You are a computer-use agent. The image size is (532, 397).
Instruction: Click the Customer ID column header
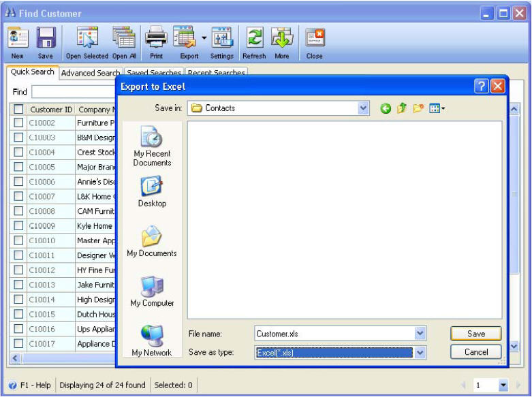[x=51, y=110]
